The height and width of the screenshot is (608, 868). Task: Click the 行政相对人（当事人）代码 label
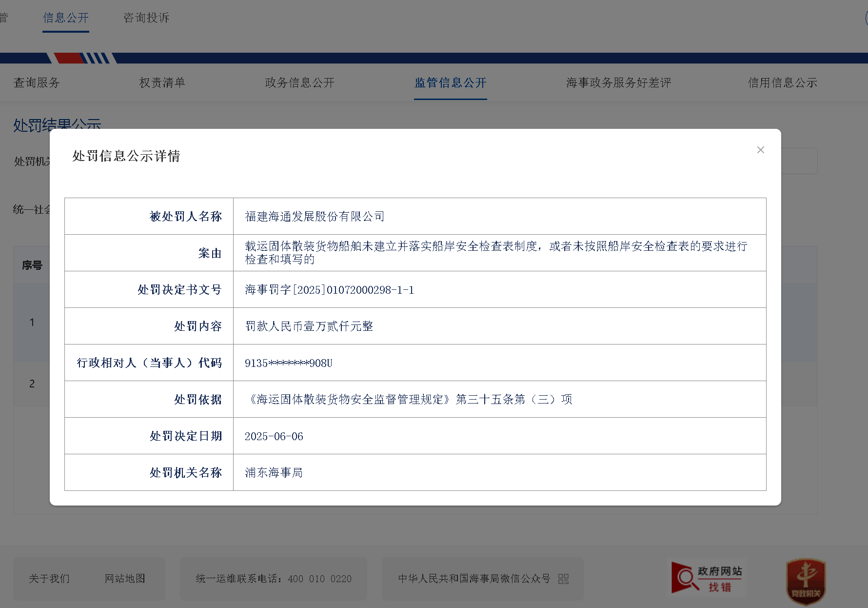149,363
